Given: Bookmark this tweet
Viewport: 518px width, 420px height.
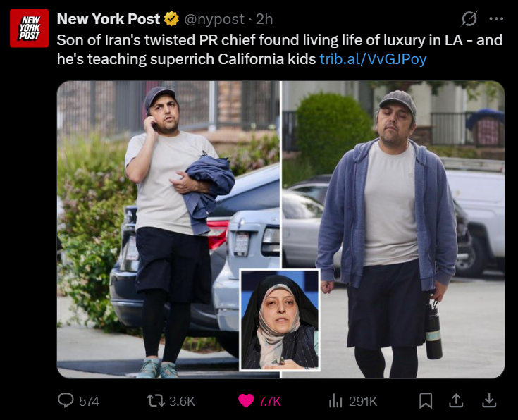Looking at the screenshot, I should [x=426, y=400].
